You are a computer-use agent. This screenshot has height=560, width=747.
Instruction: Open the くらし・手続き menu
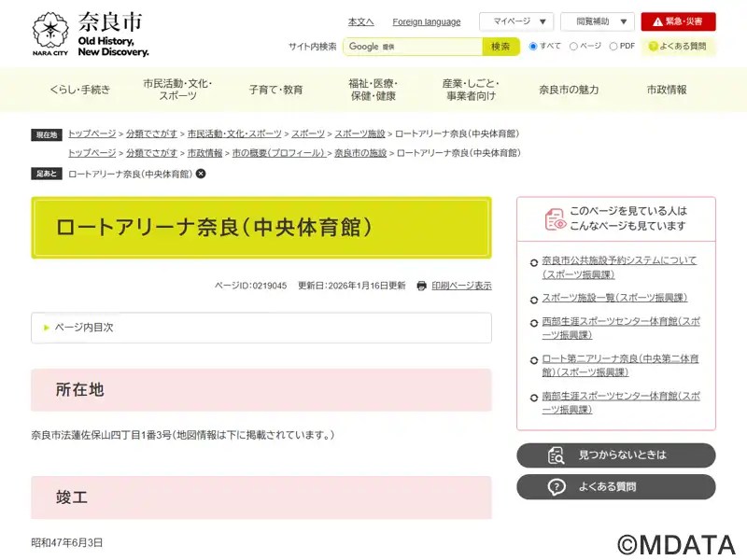coord(79,90)
